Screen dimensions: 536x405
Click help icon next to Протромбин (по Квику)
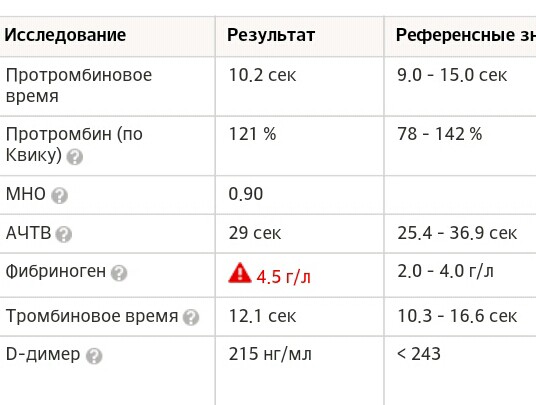[x=75, y=157]
